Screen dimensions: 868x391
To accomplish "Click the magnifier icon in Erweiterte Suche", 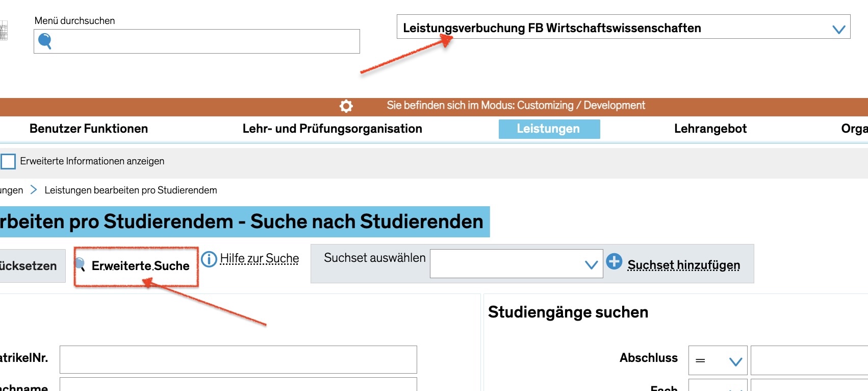I will [80, 264].
